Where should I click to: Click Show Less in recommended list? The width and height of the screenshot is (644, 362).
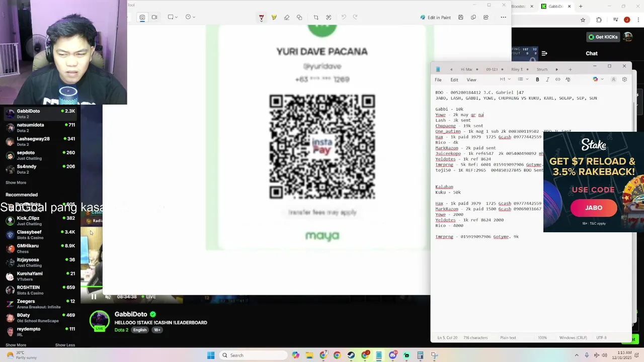[65, 345]
